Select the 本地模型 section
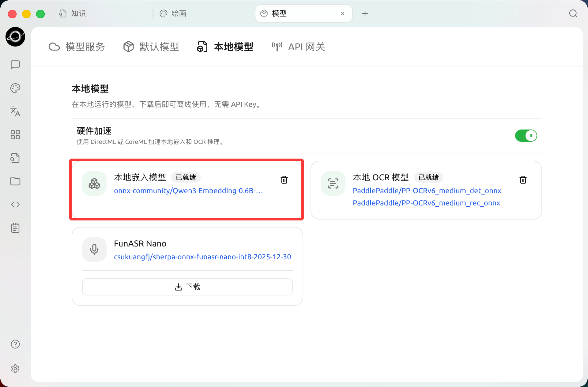Screen dimensions: 588x387 pyautogui.click(x=225, y=47)
